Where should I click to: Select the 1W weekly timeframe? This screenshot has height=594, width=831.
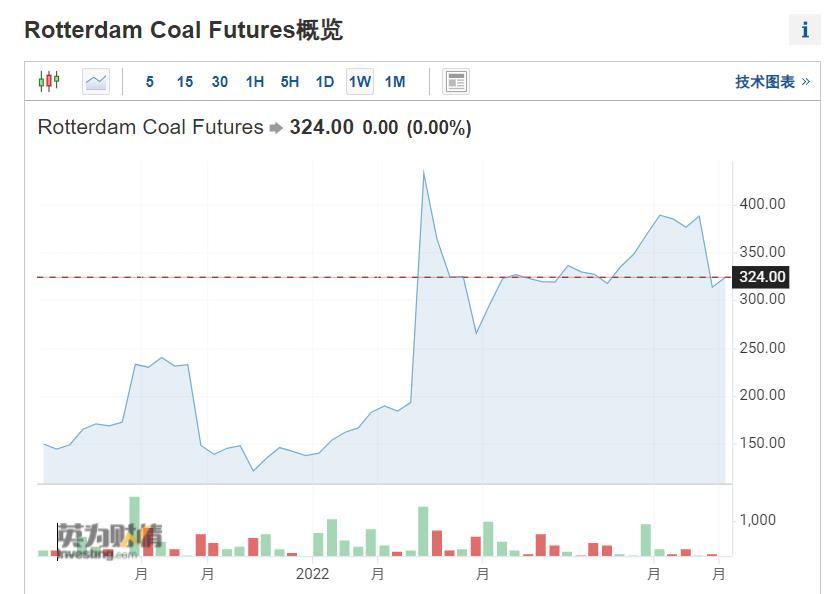(360, 82)
